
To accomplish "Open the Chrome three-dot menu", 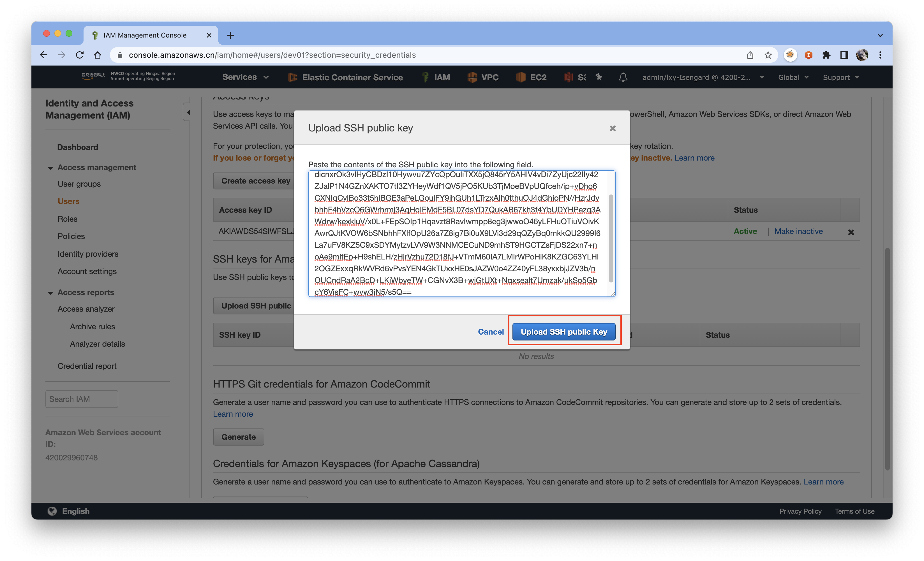I will point(880,55).
